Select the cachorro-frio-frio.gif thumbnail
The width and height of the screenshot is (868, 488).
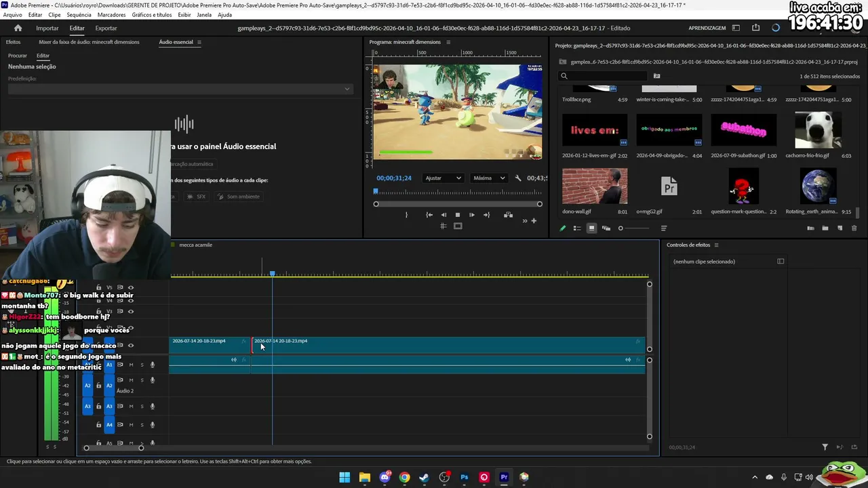click(818, 129)
